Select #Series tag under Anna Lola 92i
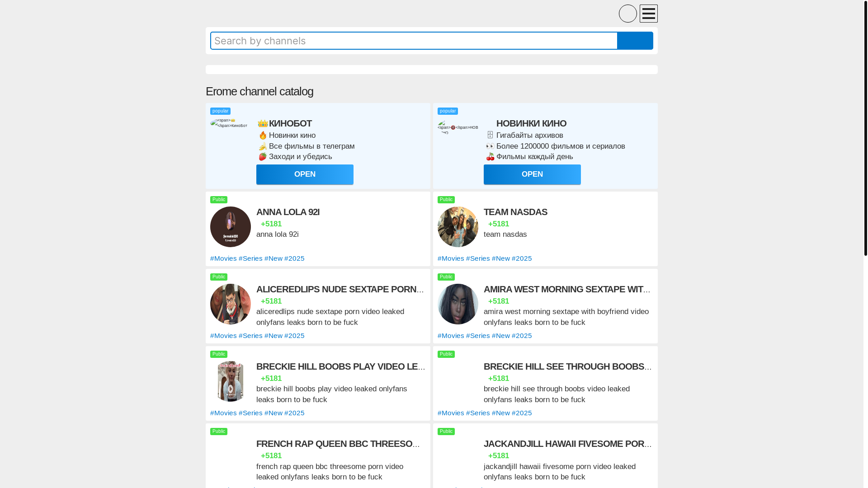Viewport: 868px width, 488px height. 250,258
